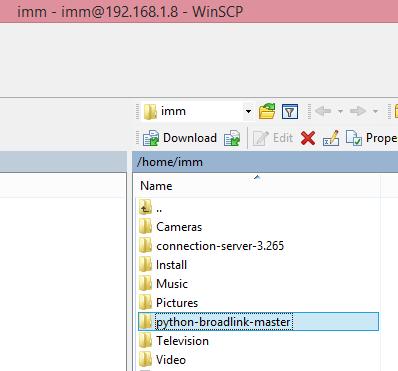
Task: Click the Music folder icon
Action: coord(145,284)
